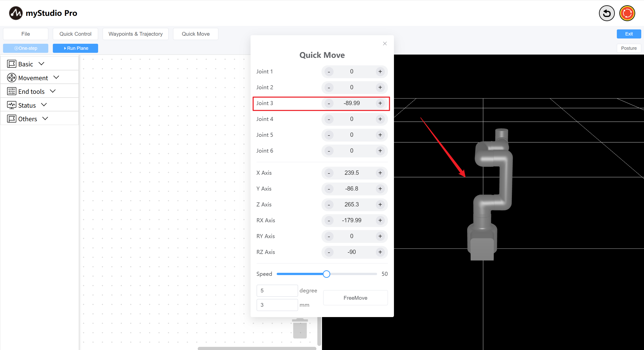This screenshot has height=350, width=644.
Task: Click the Status monitor icon
Action: 12,105
